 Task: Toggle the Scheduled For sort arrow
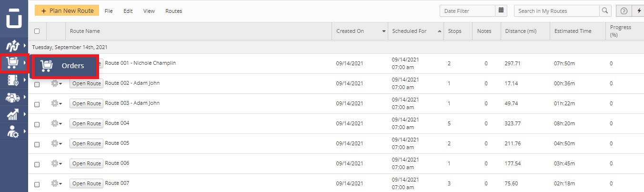(x=439, y=31)
